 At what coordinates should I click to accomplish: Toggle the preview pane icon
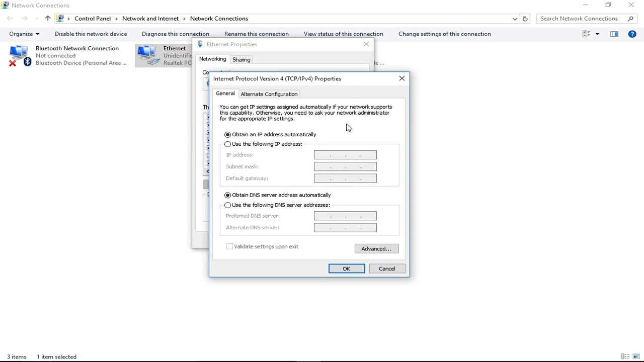(614, 34)
